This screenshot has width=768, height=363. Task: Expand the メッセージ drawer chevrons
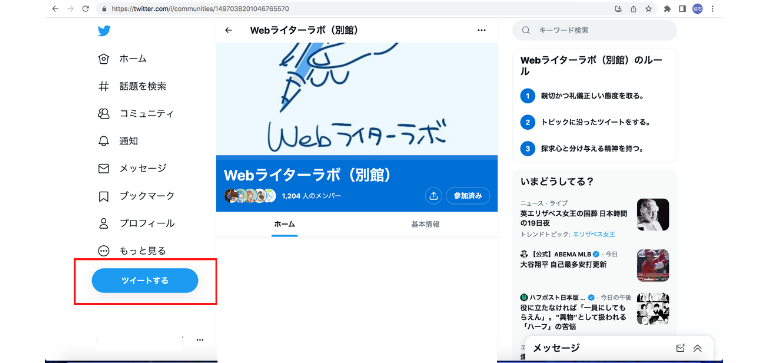[698, 348]
